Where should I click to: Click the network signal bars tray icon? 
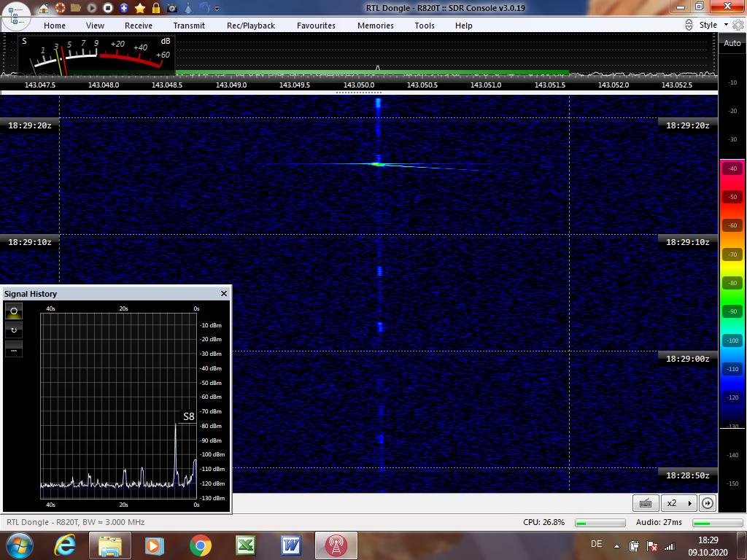click(x=670, y=546)
